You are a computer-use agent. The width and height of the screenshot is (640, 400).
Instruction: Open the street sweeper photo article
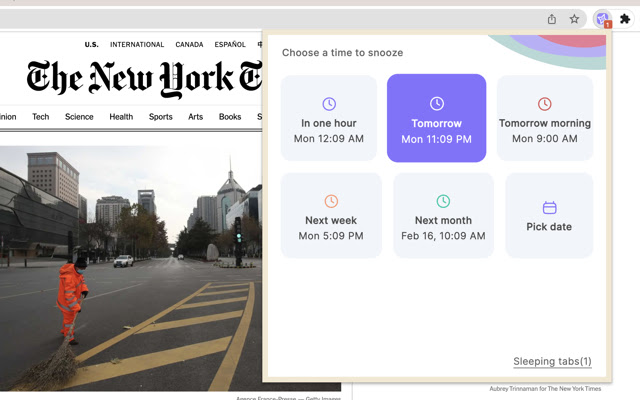(131, 268)
